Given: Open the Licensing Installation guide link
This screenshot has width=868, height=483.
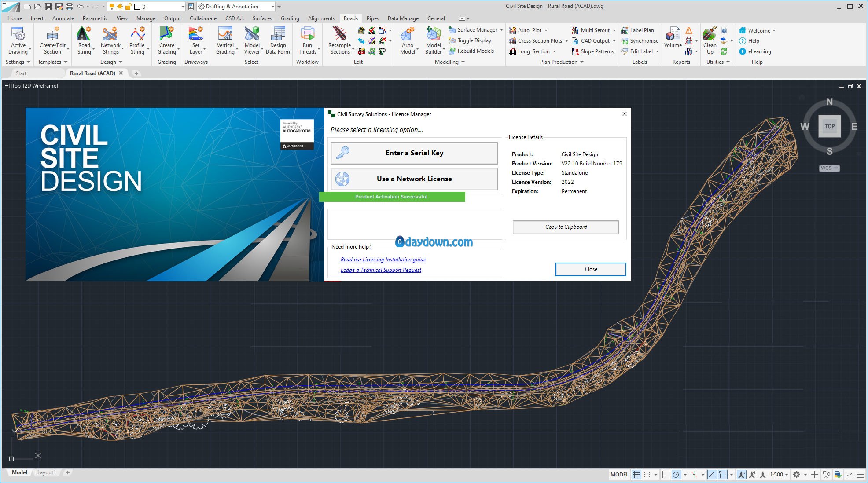Looking at the screenshot, I should 383,260.
